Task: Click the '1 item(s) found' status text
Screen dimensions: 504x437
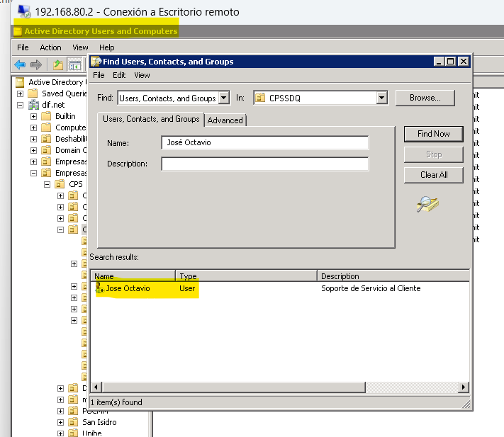Action: [x=116, y=402]
